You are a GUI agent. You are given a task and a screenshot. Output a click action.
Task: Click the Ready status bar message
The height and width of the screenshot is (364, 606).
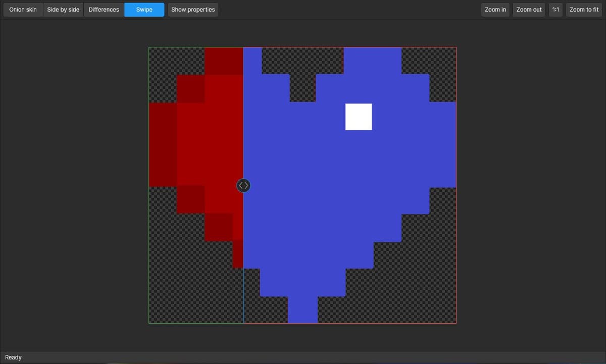tap(13, 357)
